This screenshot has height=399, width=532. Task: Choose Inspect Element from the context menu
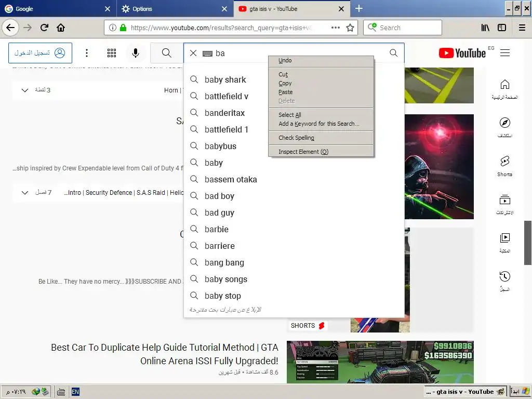point(321,152)
